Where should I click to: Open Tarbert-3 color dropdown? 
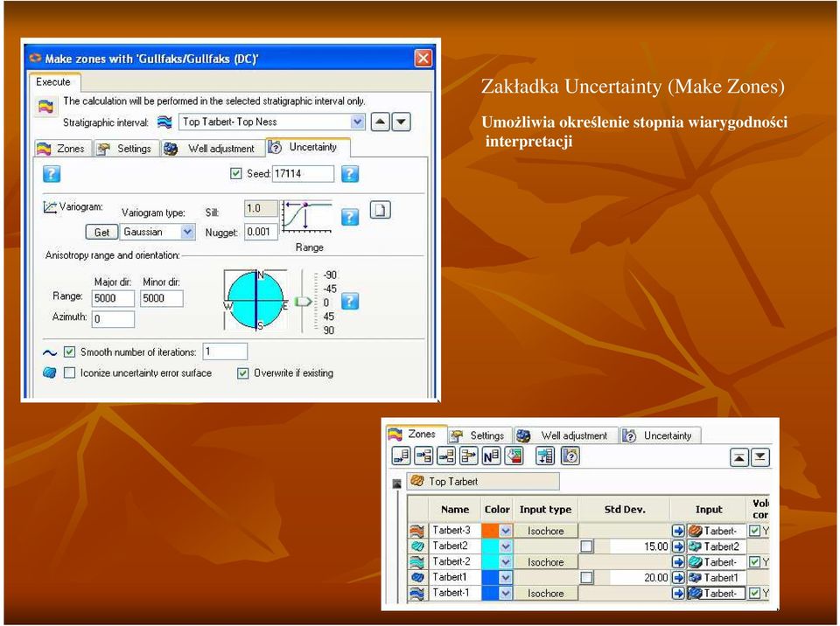pyautogui.click(x=506, y=531)
